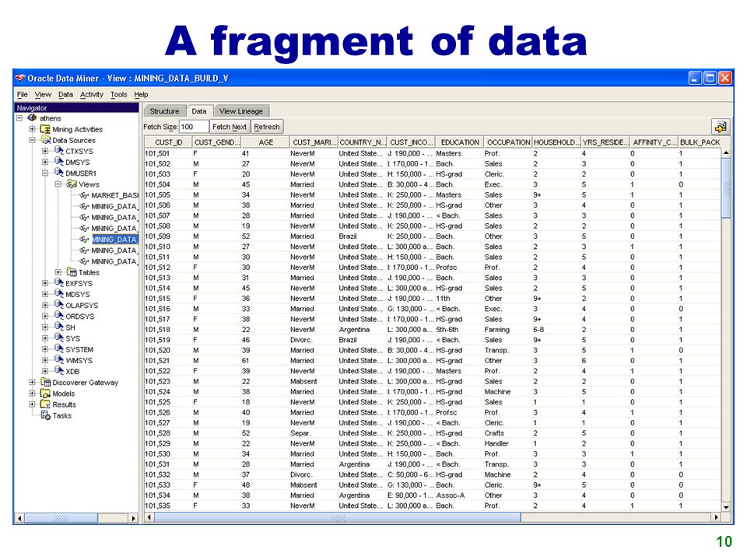The image size is (747, 560).
Task: Select the SYSTEM schema label
Action: (79, 349)
